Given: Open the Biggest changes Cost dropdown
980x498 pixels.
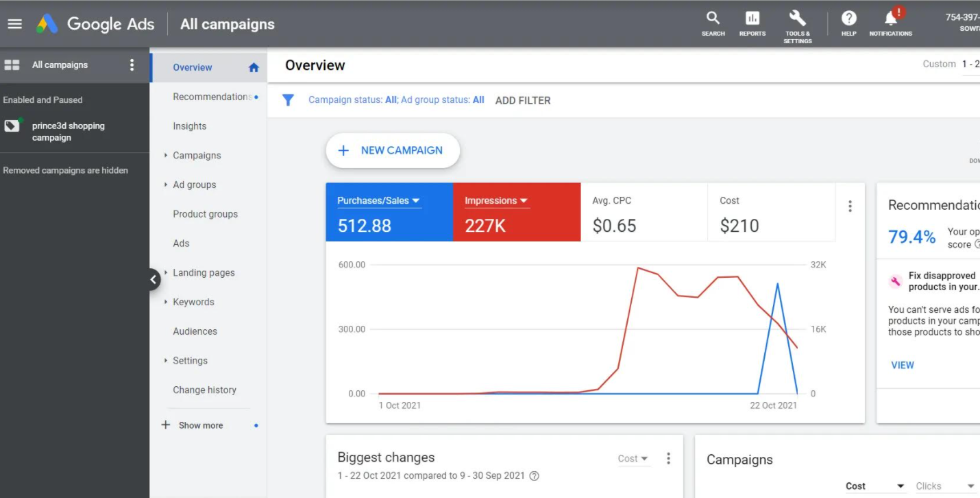Looking at the screenshot, I should 633,459.
